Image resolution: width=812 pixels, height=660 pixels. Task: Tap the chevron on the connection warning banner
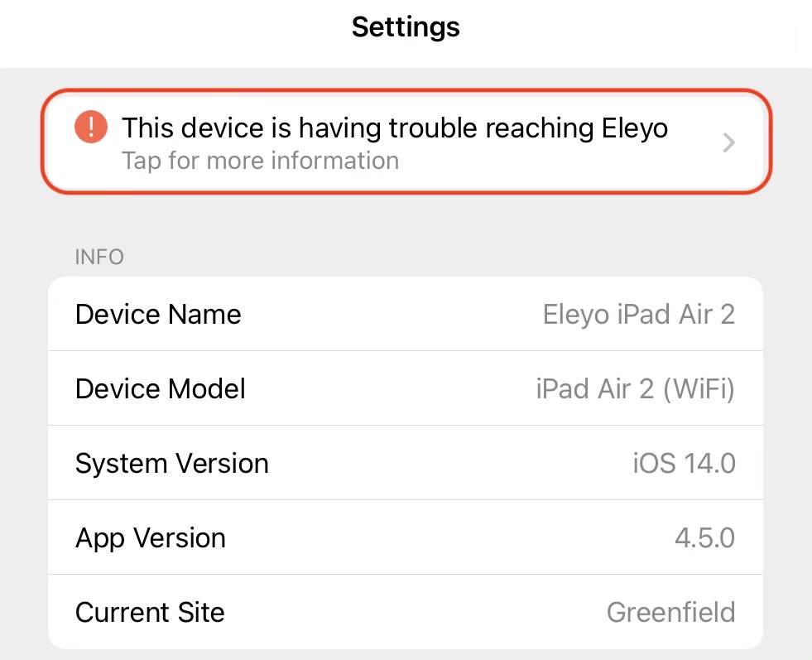[x=728, y=143]
